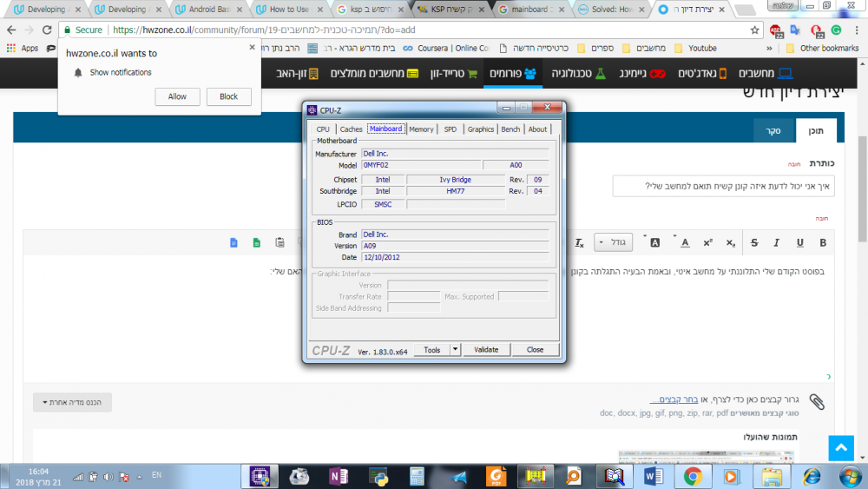Open OneNote from the taskbar
868x489 pixels.
339,476
